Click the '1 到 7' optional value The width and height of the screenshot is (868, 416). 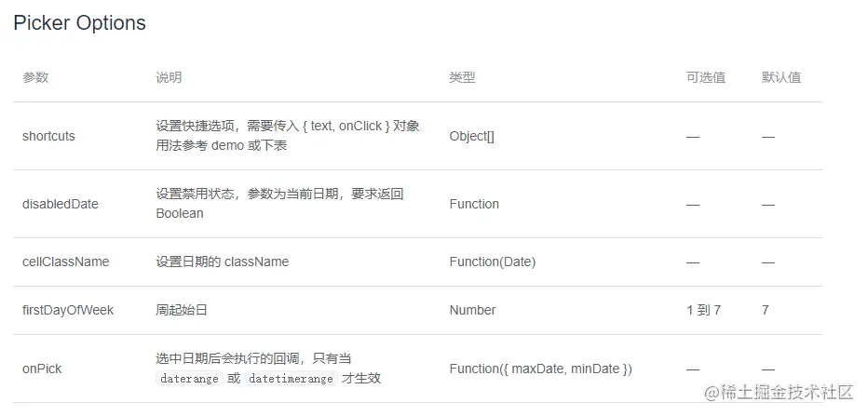(x=703, y=310)
